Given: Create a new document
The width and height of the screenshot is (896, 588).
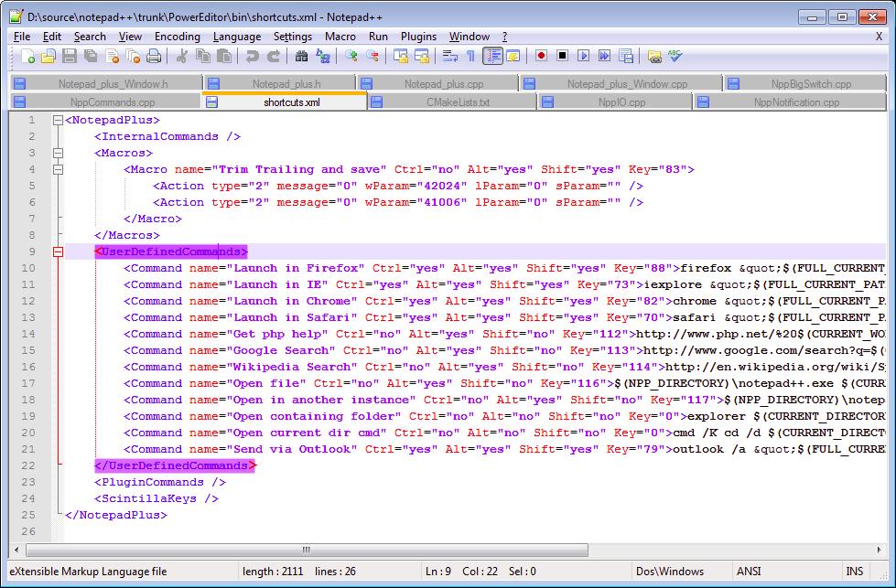Looking at the screenshot, I should [x=29, y=56].
